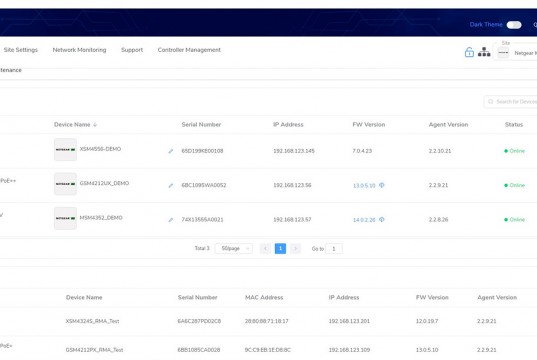Click the Search for Devices field

(x=511, y=101)
